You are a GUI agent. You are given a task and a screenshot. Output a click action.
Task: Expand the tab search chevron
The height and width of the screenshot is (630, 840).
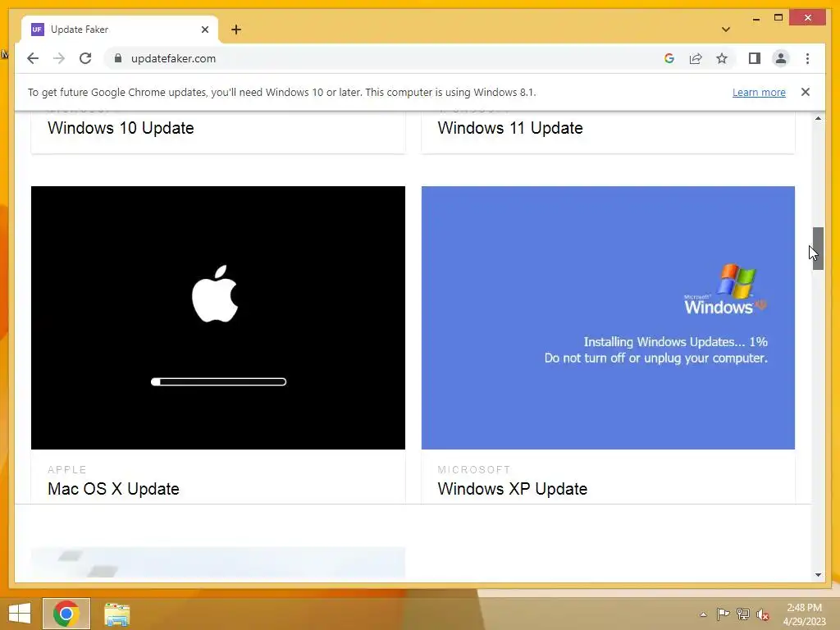tap(726, 30)
